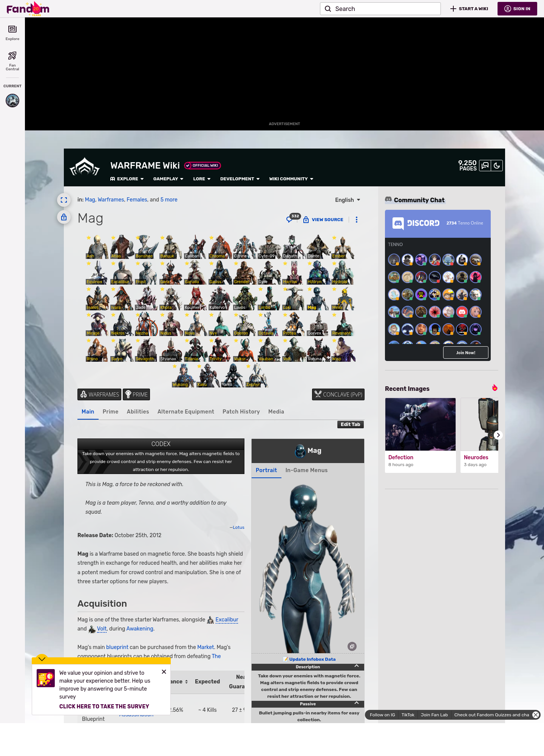Advance the Recent Images carousel arrow
Screen dimensions: 544x756
[498, 435]
